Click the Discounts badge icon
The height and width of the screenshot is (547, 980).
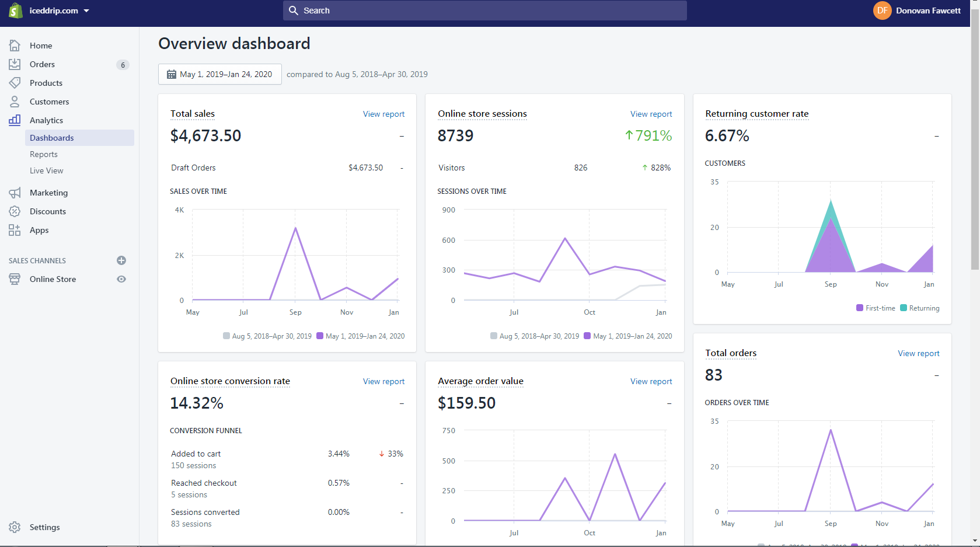15,211
